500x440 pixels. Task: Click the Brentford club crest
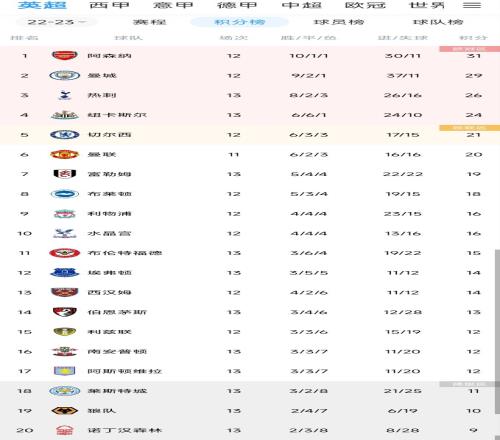pos(65,253)
